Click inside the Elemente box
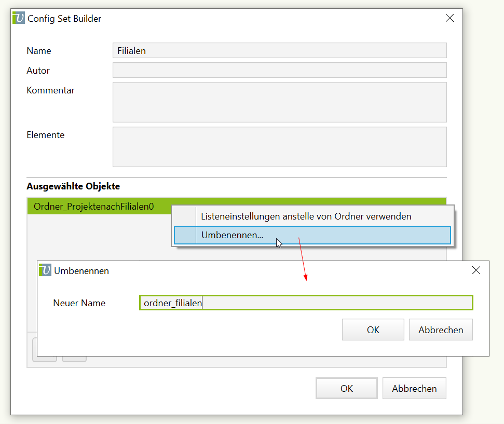This screenshot has width=504, height=424. tap(279, 147)
